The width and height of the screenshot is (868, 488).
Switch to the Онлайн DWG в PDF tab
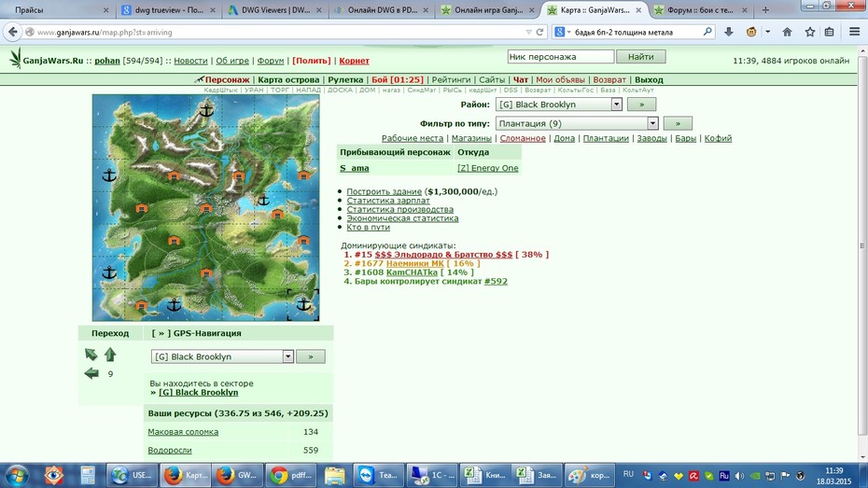(382, 10)
